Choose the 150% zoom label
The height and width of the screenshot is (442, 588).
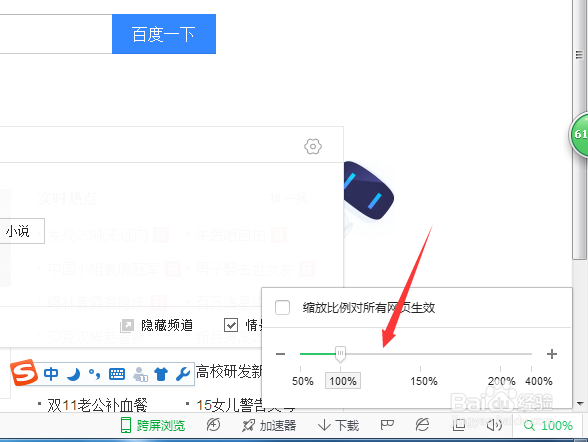click(424, 381)
